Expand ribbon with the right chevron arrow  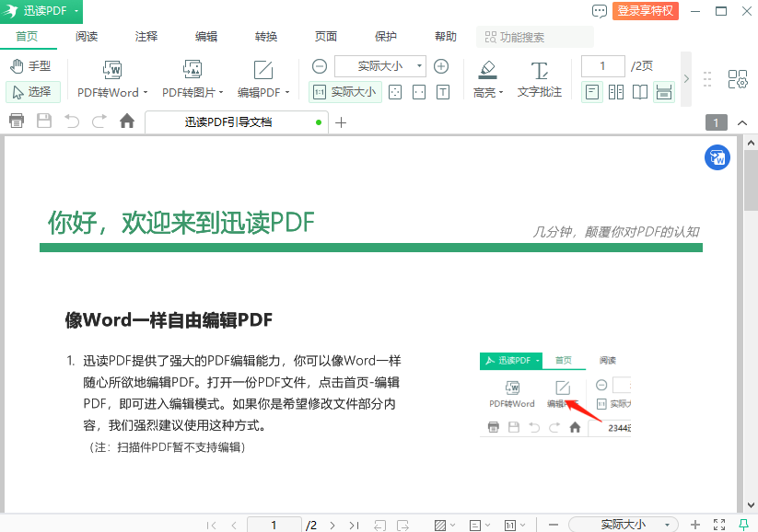tap(686, 79)
